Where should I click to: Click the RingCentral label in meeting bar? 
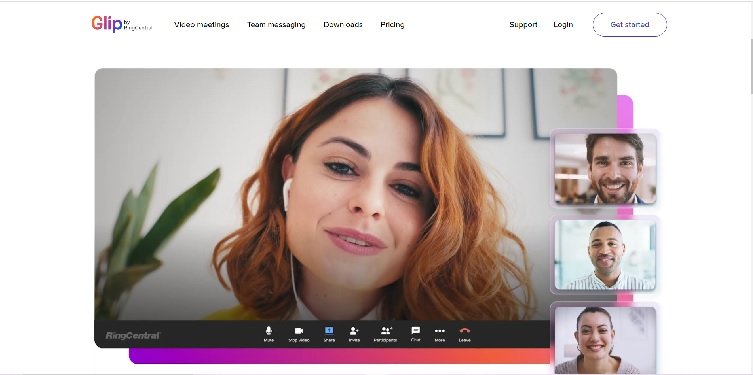pos(133,335)
